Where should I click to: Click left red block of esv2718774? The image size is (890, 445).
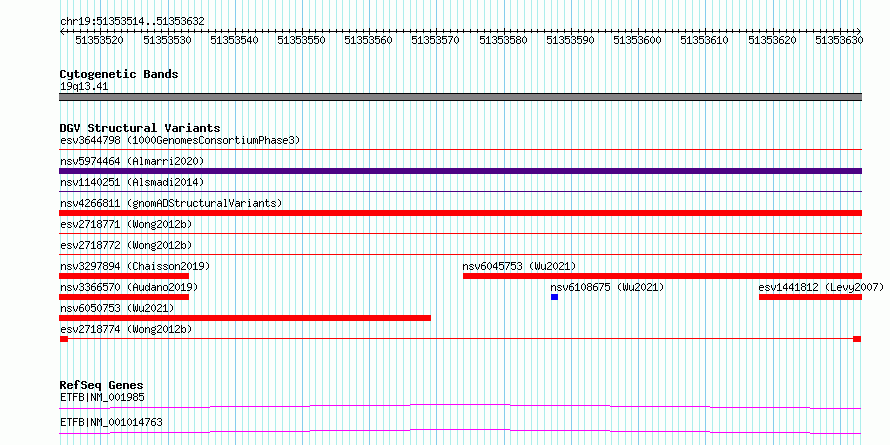(64, 339)
